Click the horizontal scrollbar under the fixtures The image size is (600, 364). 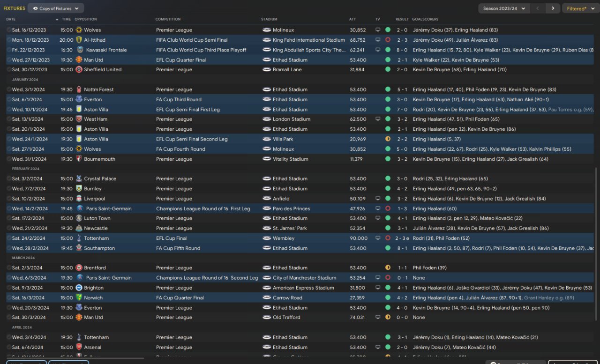(75, 358)
